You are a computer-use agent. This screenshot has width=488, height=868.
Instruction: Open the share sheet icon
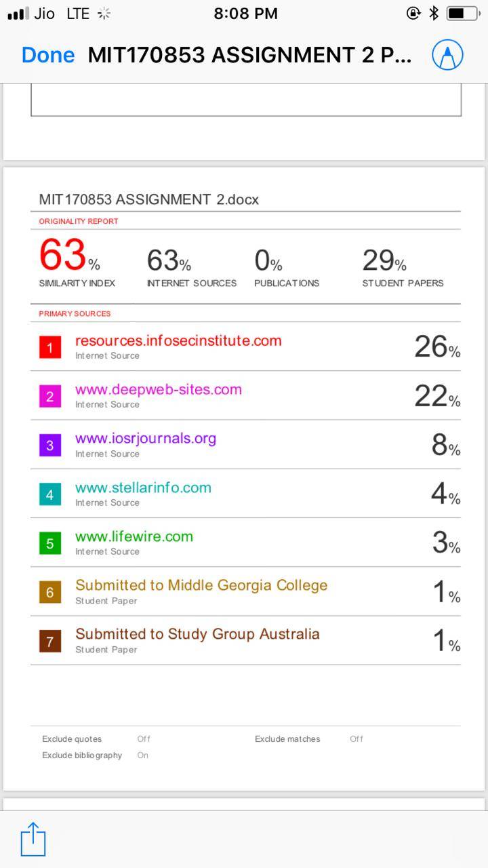(x=33, y=840)
